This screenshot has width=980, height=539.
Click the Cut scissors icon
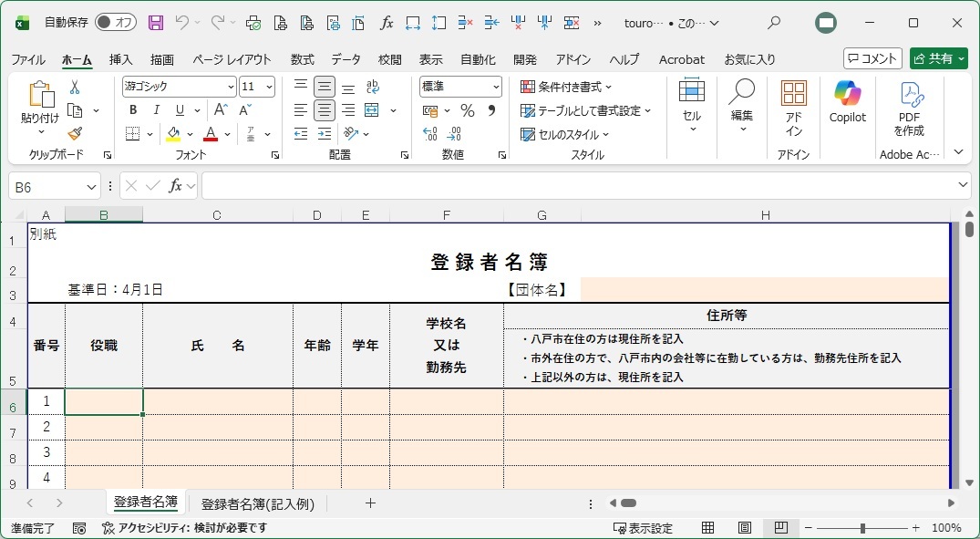point(74,87)
